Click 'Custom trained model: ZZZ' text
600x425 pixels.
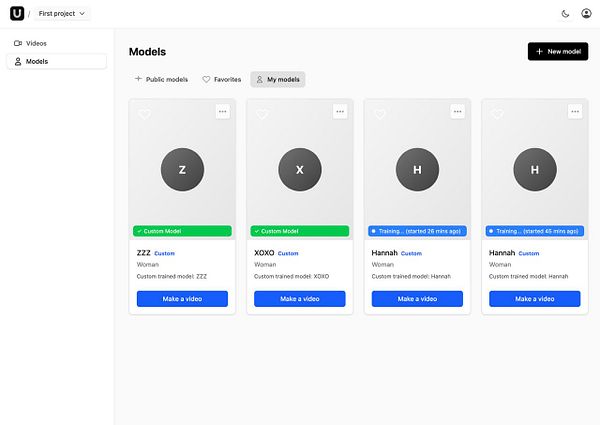[171, 276]
